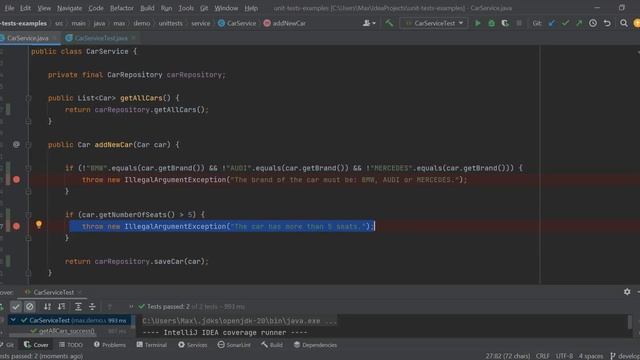Open the Git tool window
The height and width of the screenshot is (360, 640).
pos(8,345)
